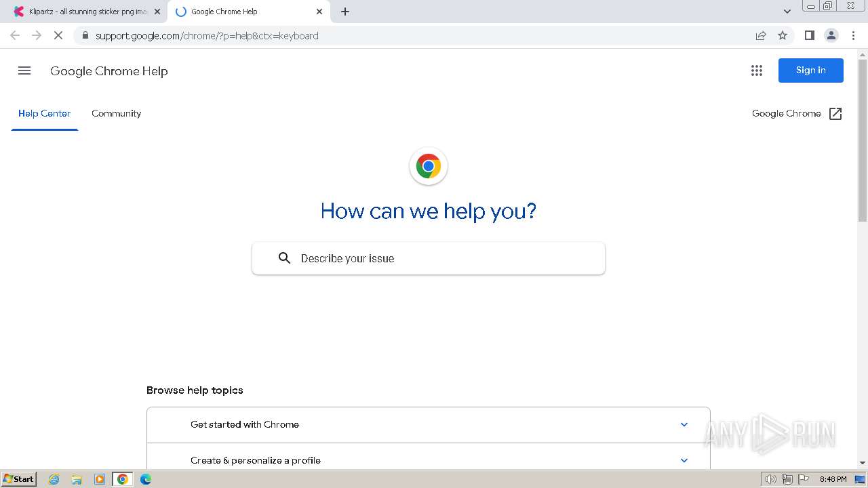
Task: Toggle the browser side panel
Action: click(x=810, y=36)
